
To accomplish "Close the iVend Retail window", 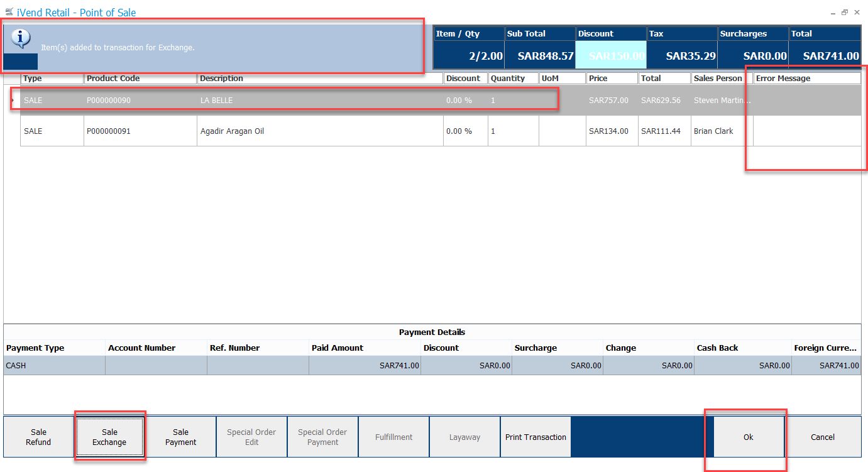I will [857, 12].
